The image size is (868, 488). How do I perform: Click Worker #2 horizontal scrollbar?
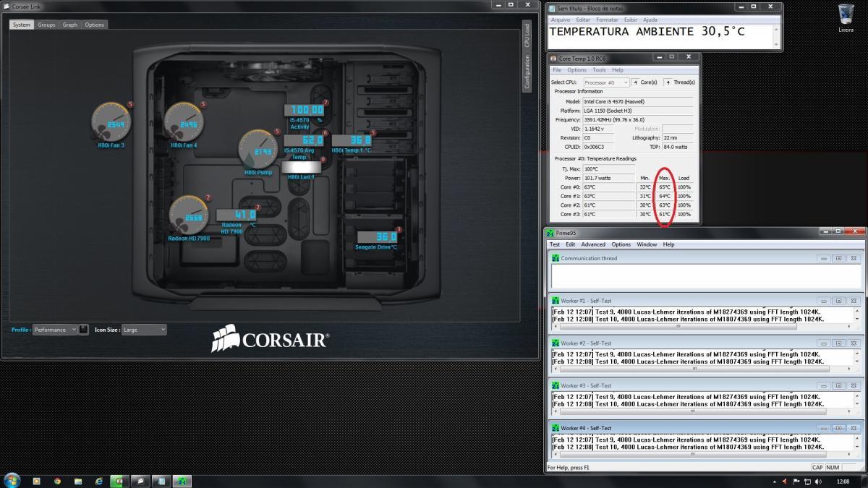pos(695,369)
